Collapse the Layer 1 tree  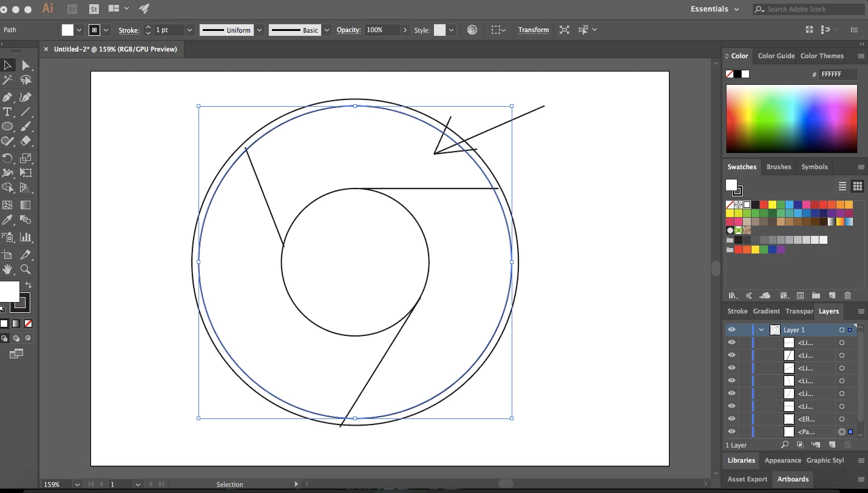(x=761, y=330)
